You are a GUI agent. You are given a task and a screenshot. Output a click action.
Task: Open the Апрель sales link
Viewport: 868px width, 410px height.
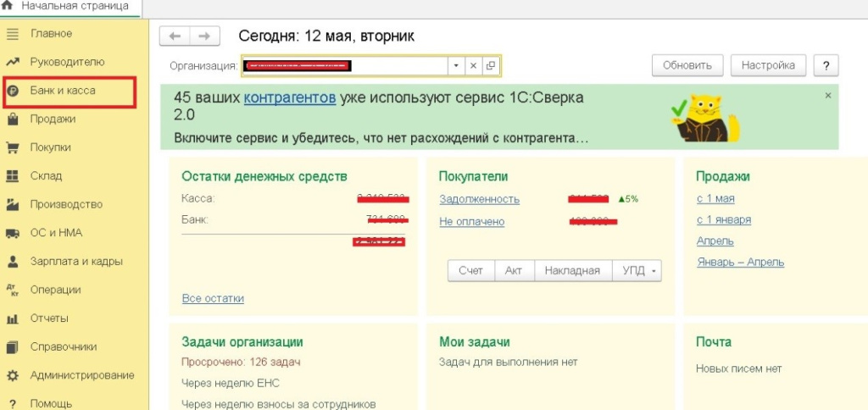715,241
